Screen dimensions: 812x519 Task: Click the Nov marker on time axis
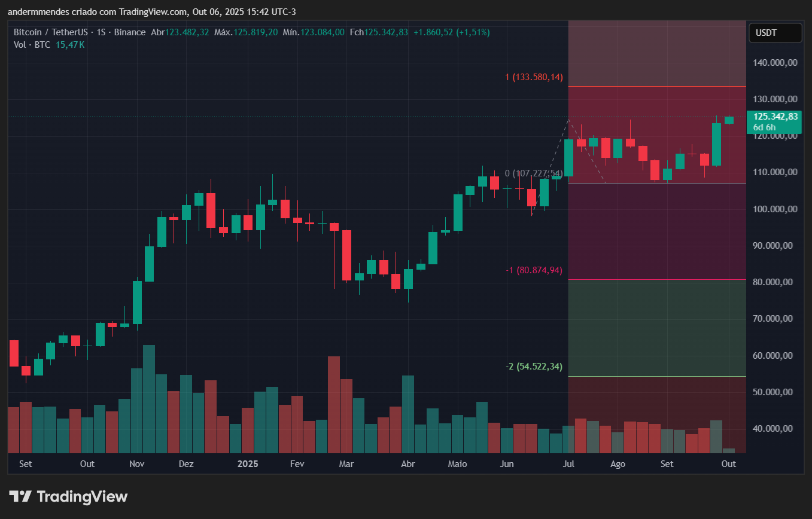136,464
